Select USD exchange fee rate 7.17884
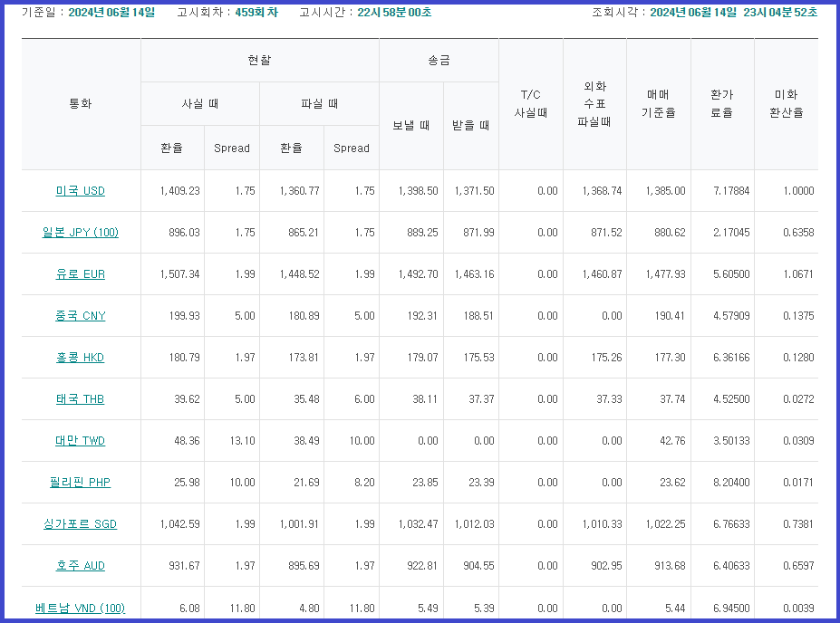The height and width of the screenshot is (623, 840). click(731, 190)
